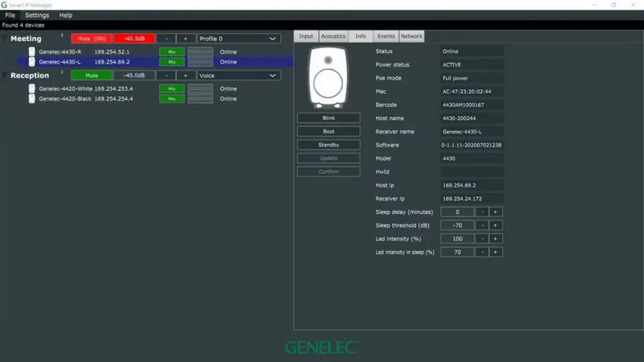Viewport: 644px width, 362px height.
Task: Decrease Meeting zone volume with minus
Action: tap(167, 39)
